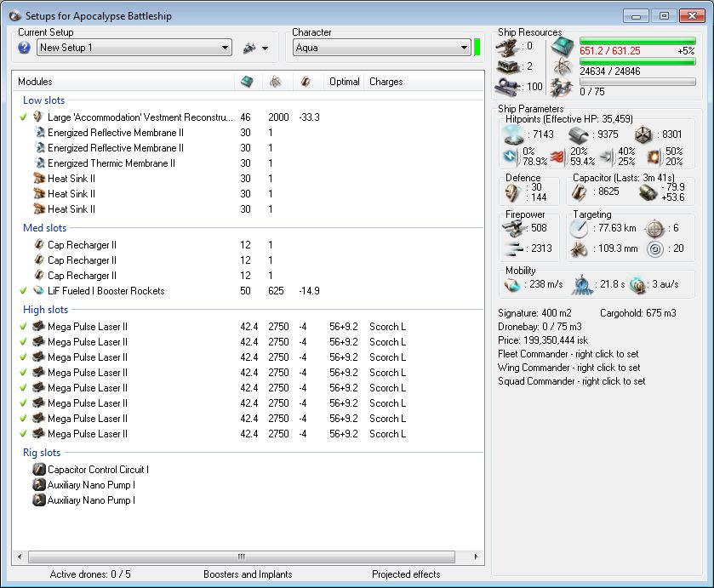This screenshot has width=714, height=588.
Task: Click the CPU column header icon
Action: pos(247,82)
